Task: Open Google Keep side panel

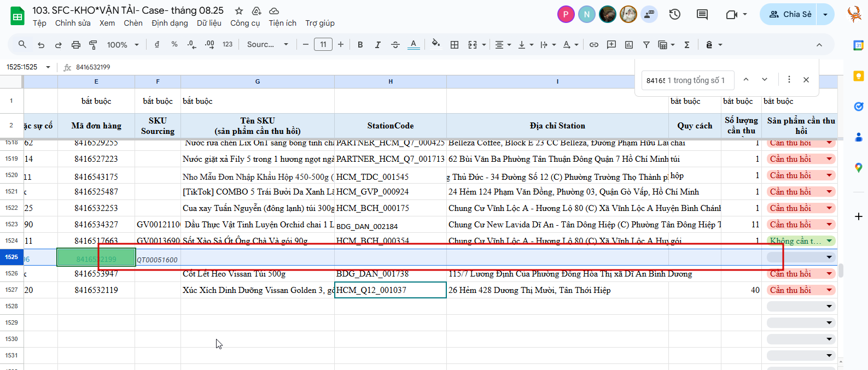Action: click(x=859, y=76)
